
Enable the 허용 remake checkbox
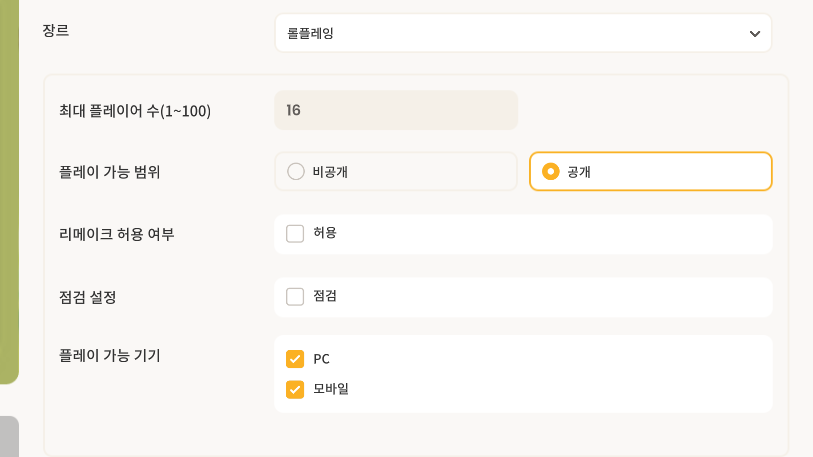pyautogui.click(x=295, y=233)
